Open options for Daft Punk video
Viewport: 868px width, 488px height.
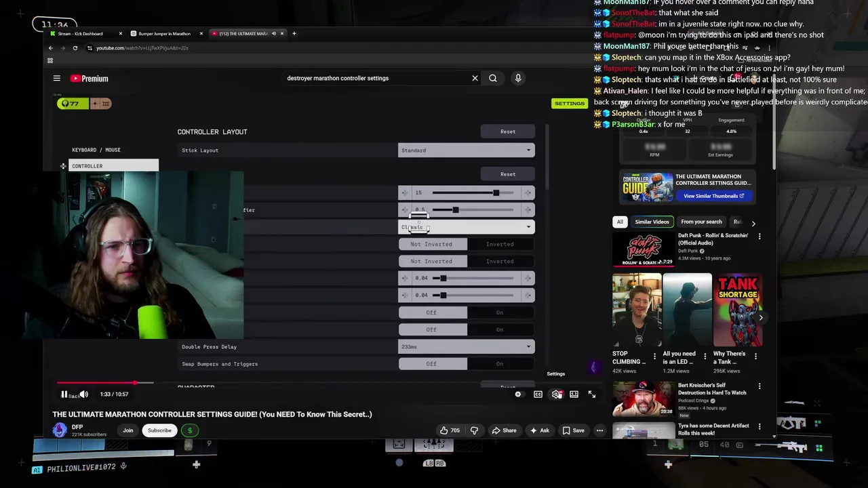click(759, 237)
